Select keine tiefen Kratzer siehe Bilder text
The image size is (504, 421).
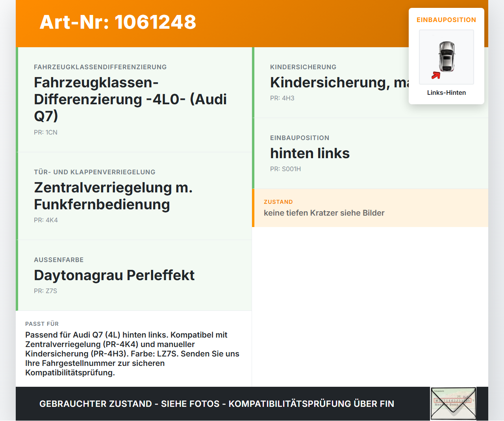pyautogui.click(x=324, y=213)
